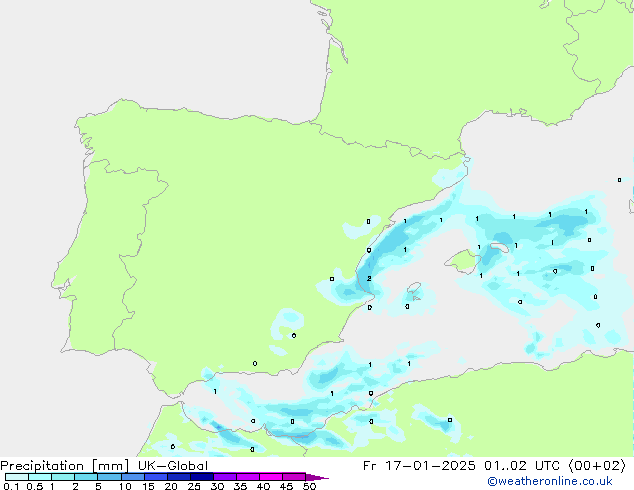
Task: Click the above-50 arrow end of legend
Action: 317,477
